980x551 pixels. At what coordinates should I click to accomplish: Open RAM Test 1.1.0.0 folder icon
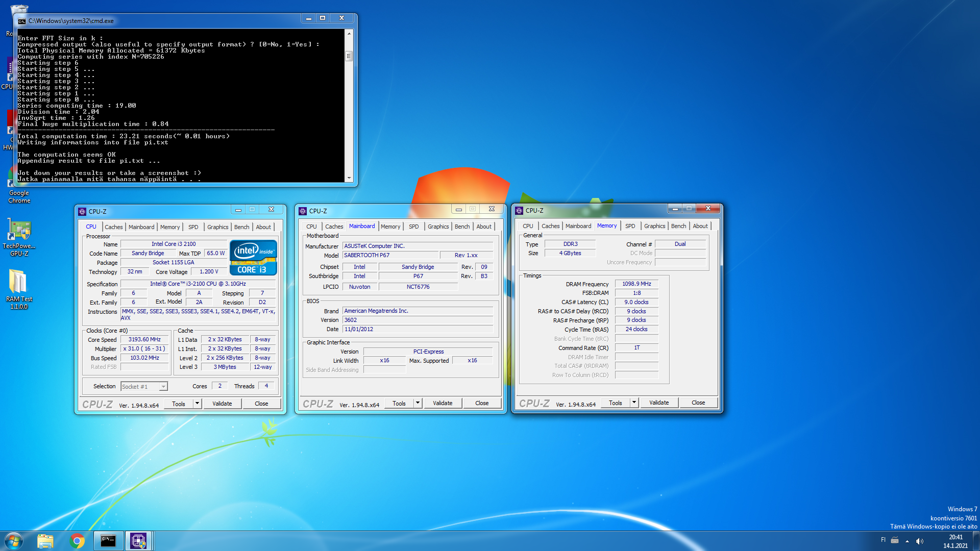coord(19,289)
